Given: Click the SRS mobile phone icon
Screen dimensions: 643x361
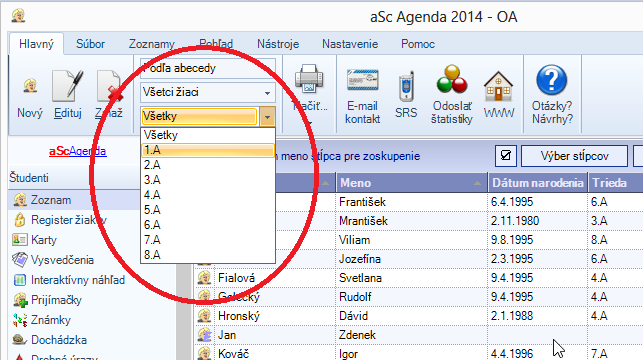Looking at the screenshot, I should pos(406,86).
